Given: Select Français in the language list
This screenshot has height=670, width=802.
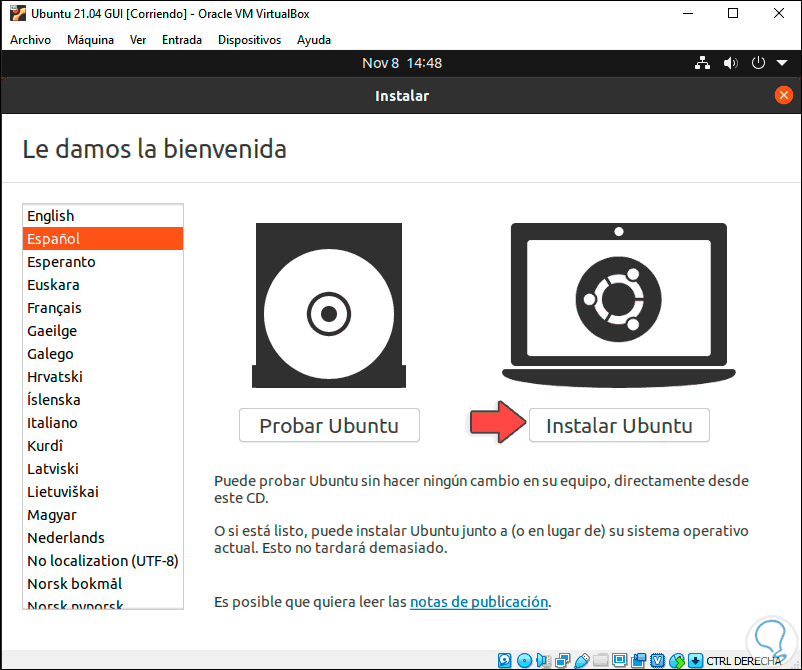Looking at the screenshot, I should click(103, 308).
